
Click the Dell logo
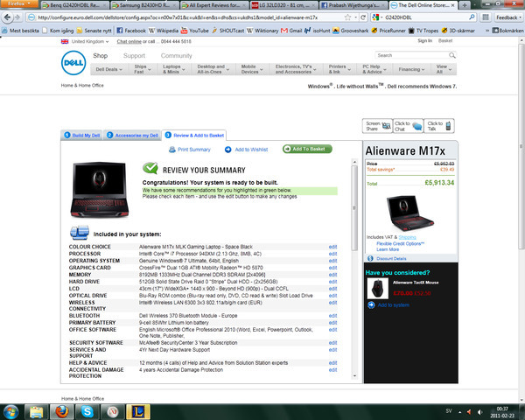pyautogui.click(x=73, y=65)
